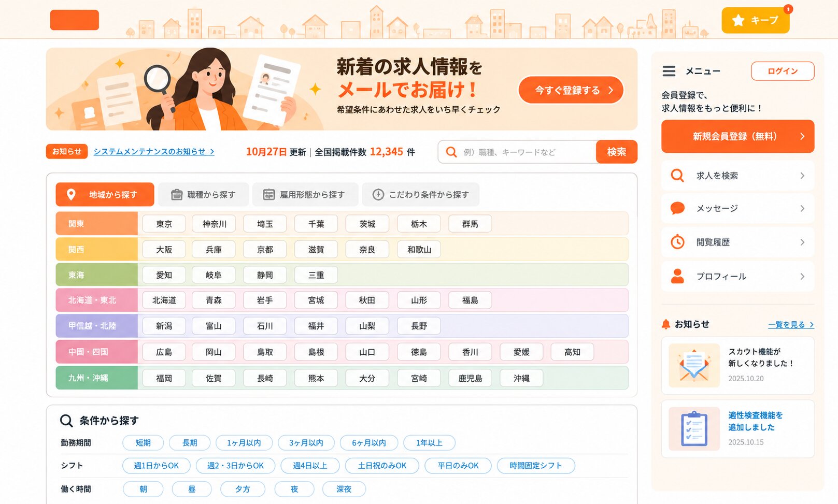Click the chevron on 今すぐ登録する banner button

click(x=610, y=90)
